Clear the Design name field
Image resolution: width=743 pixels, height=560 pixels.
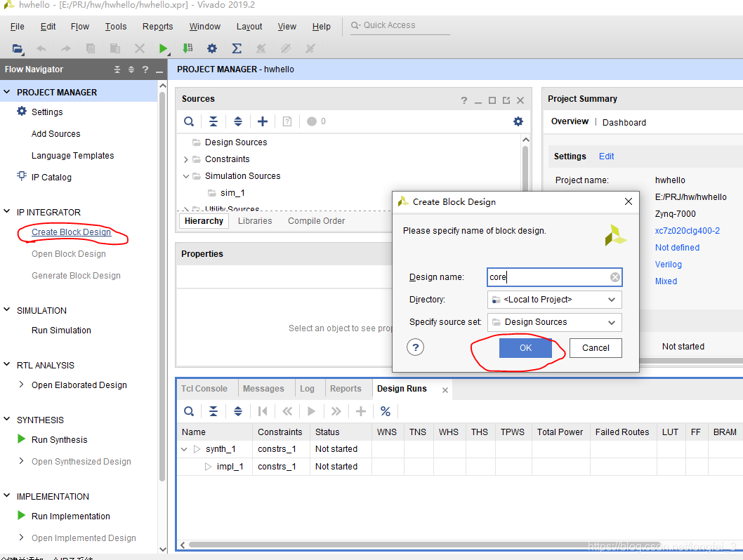[615, 277]
